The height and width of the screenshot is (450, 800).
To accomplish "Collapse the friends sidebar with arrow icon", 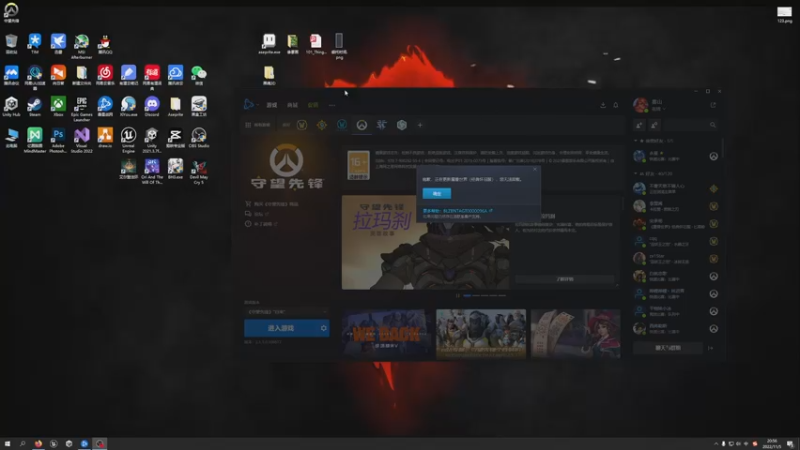I will pyautogui.click(x=711, y=348).
